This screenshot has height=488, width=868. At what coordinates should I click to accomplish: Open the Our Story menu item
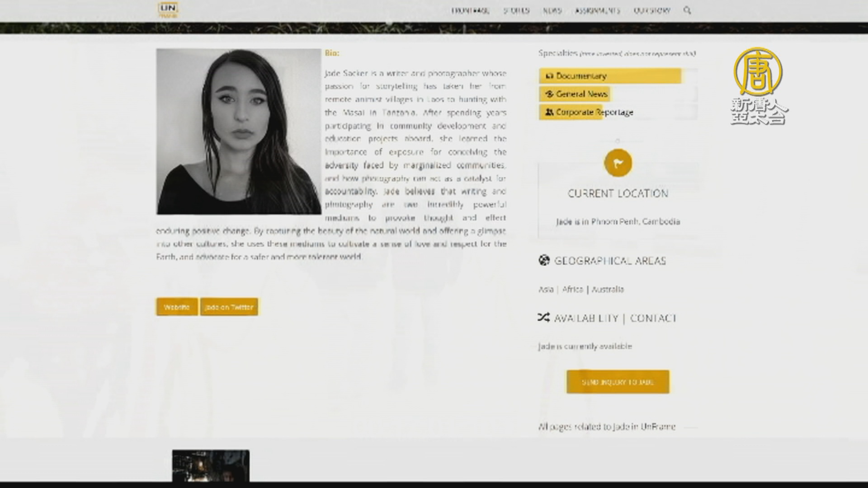pos(651,10)
